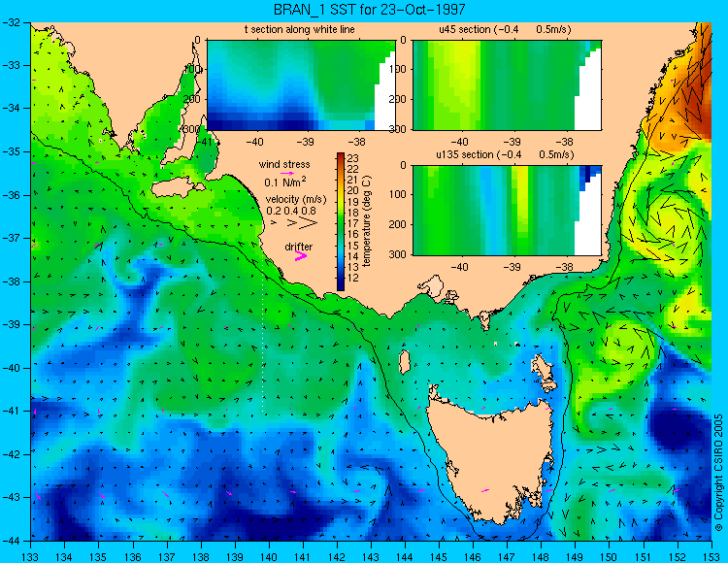Select the 'drifter' legend label
This screenshot has width=728, height=563.
[299, 247]
